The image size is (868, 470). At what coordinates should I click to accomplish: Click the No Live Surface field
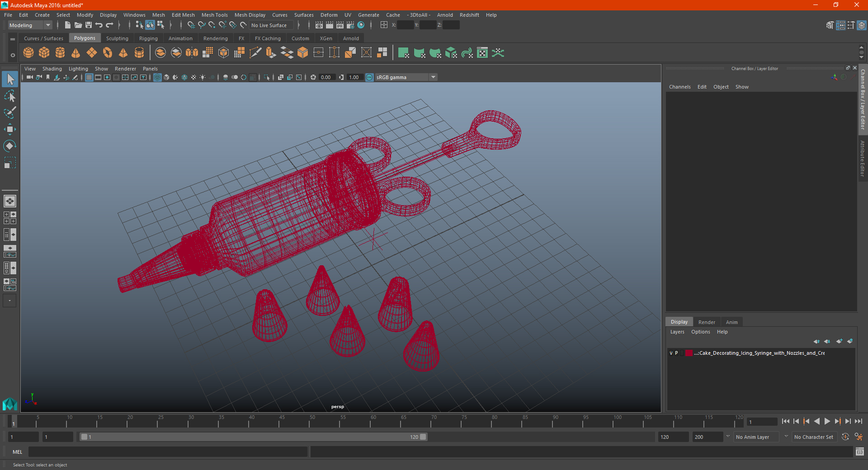[271, 25]
